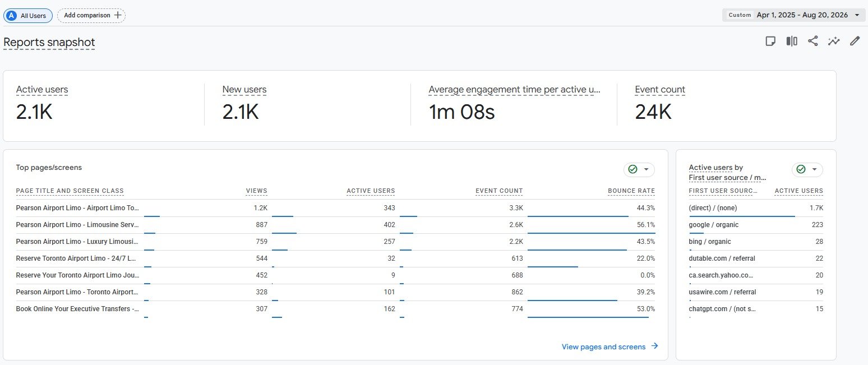Click the usawire.com / referral source row

coord(756,292)
